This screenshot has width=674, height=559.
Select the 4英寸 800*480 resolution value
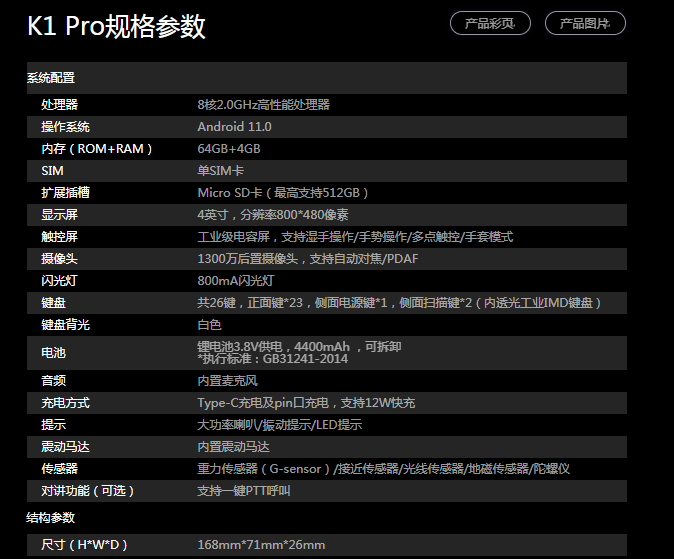click(273, 215)
